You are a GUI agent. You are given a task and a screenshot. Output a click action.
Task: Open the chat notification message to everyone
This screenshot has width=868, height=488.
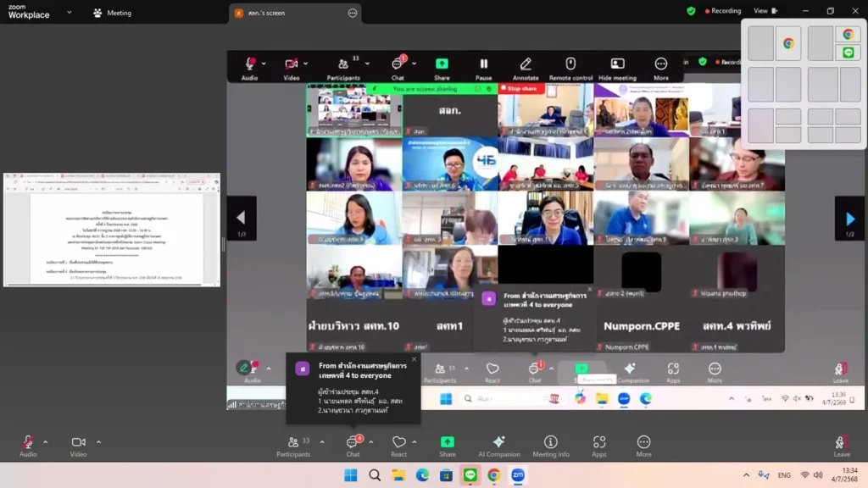[x=353, y=388]
